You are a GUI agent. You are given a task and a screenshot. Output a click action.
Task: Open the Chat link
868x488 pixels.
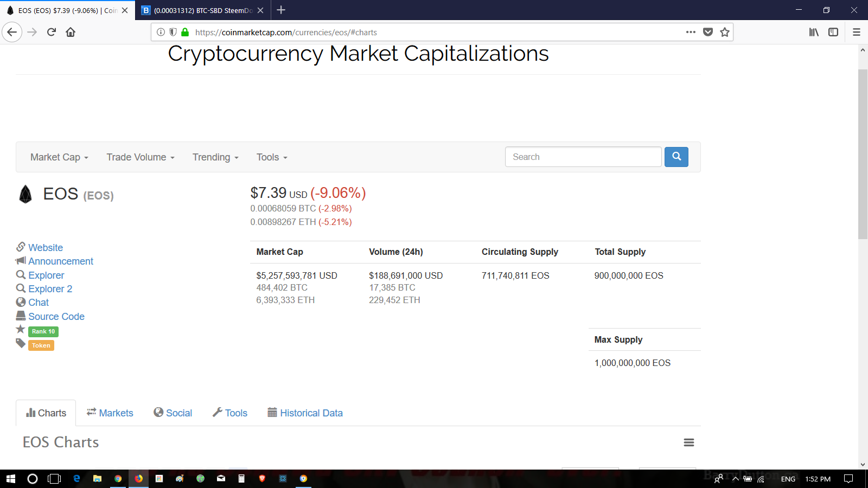pyautogui.click(x=39, y=303)
